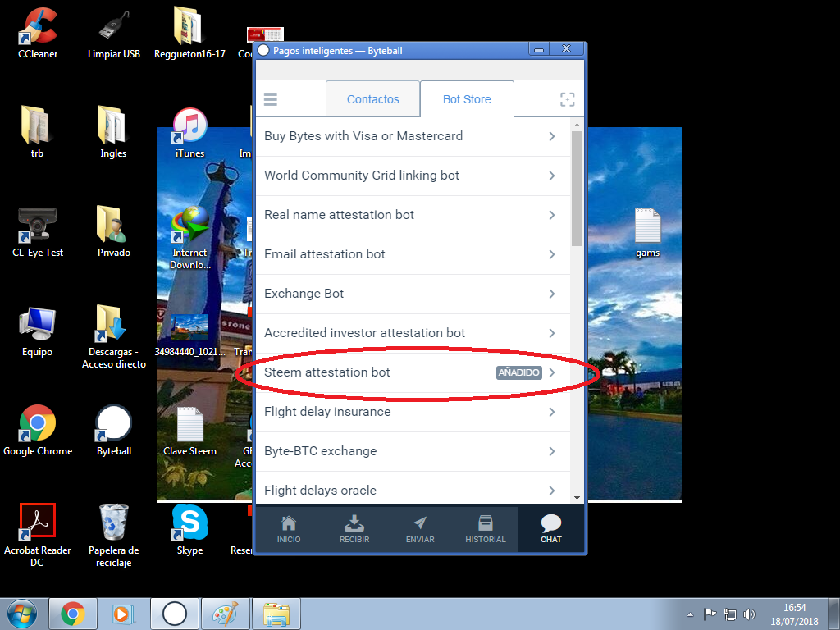Screen dimensions: 840x630
Task: Expand Byte-BTC exchange chevron
Action: point(552,451)
